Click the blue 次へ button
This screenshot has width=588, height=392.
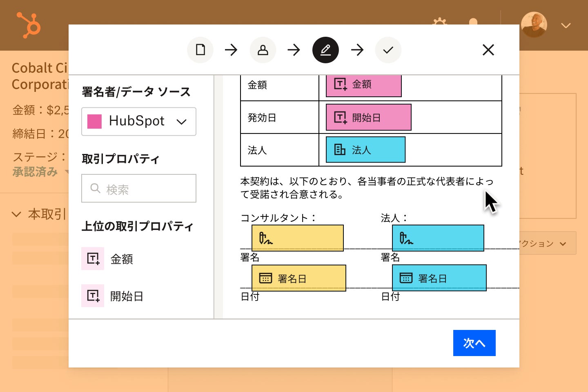[x=474, y=343]
